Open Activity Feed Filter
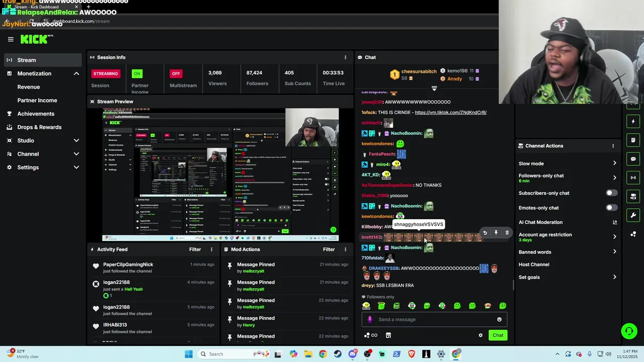644x362 pixels. pos(195,249)
